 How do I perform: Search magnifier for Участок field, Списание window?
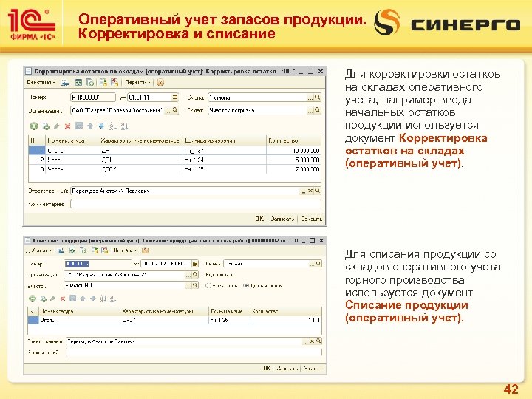tap(195, 285)
